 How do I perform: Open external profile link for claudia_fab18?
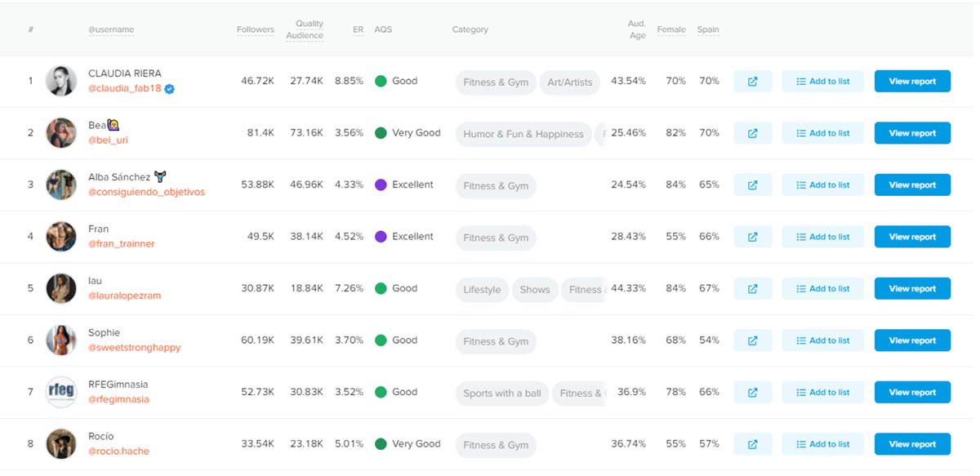click(x=751, y=81)
